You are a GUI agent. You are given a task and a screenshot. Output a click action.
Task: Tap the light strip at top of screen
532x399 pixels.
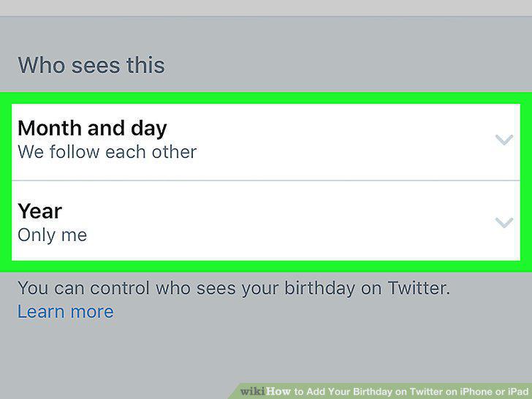coord(266,7)
